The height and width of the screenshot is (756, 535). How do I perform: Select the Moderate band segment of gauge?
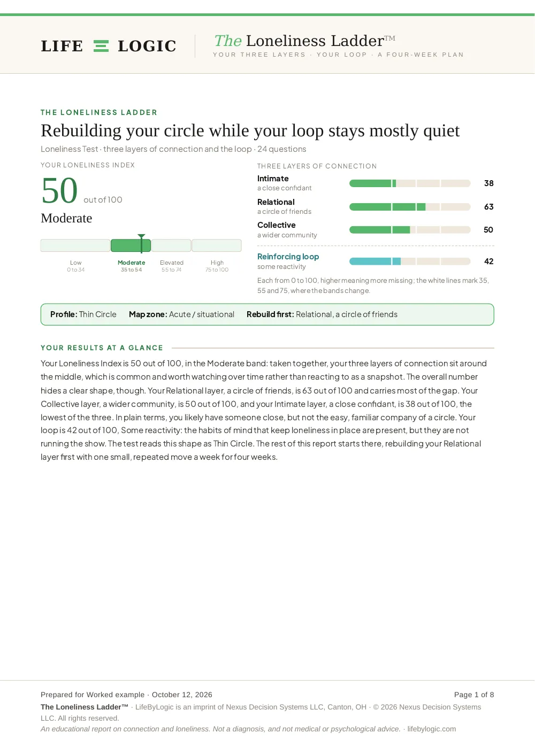(x=131, y=245)
